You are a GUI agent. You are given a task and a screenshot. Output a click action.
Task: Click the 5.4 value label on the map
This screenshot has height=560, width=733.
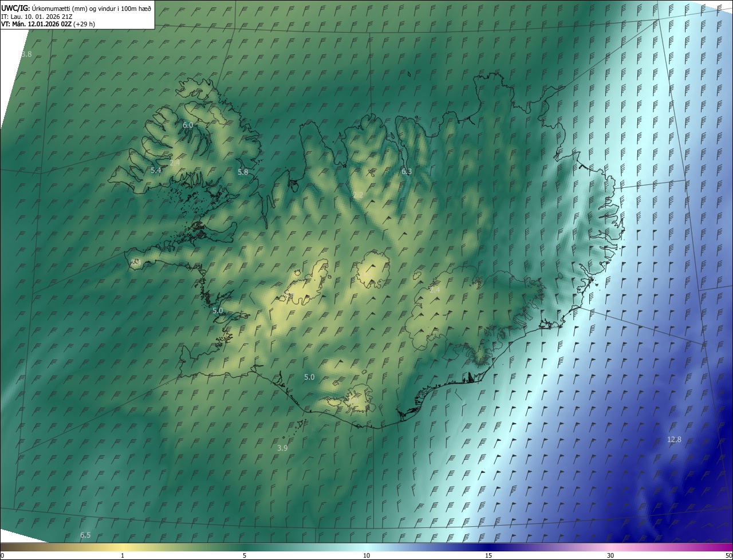pos(156,171)
